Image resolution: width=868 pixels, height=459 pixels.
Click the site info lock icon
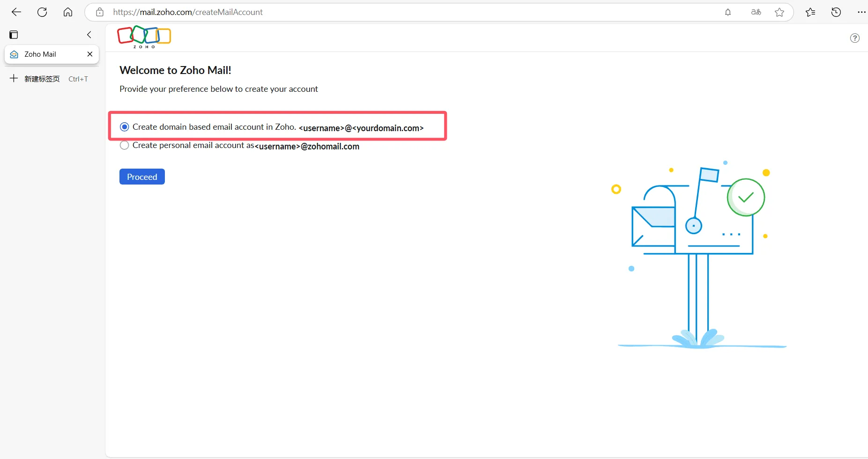[100, 12]
